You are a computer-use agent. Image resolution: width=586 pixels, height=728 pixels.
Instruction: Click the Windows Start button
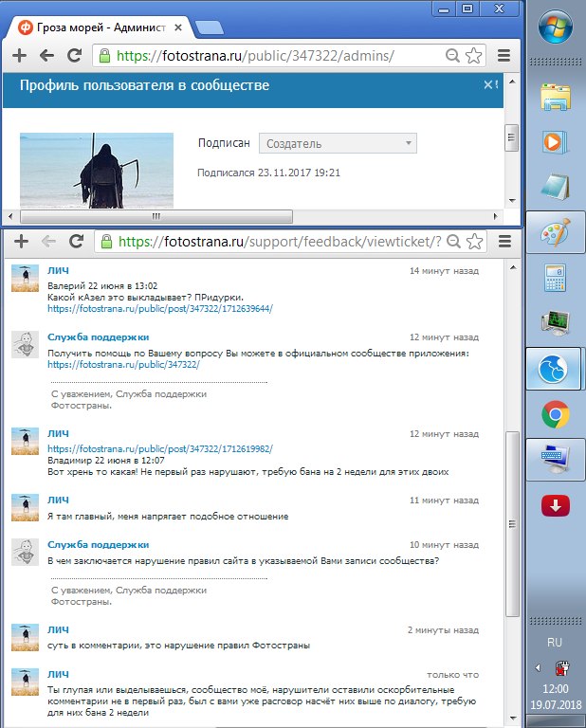(556, 27)
